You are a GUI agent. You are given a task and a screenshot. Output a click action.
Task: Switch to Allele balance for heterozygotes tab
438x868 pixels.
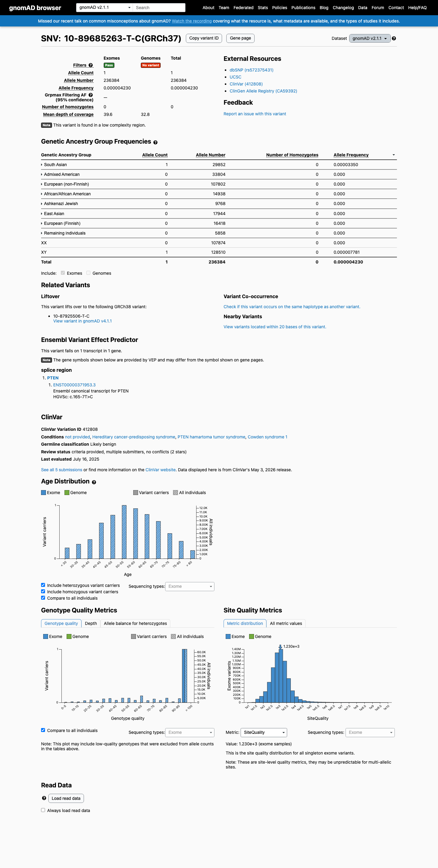[x=135, y=623]
